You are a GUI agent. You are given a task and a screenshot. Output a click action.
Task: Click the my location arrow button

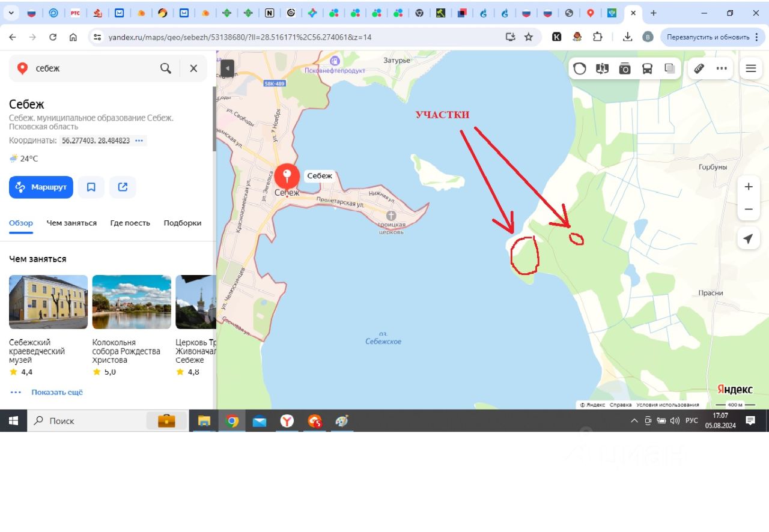click(x=748, y=239)
